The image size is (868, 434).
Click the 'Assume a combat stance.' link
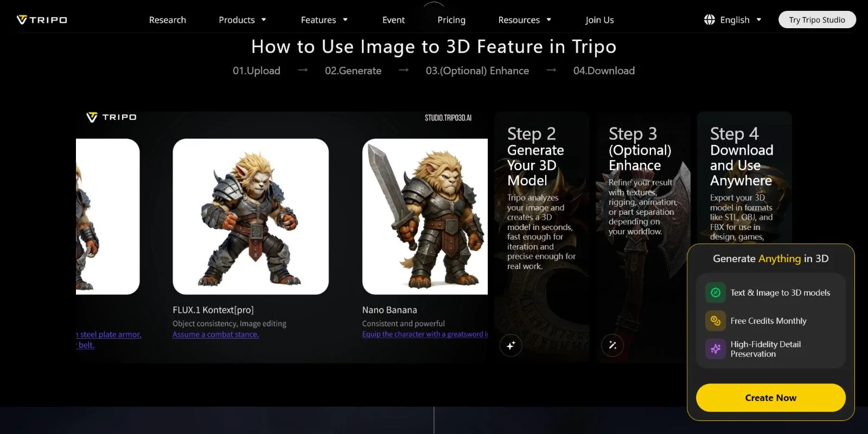pos(215,334)
